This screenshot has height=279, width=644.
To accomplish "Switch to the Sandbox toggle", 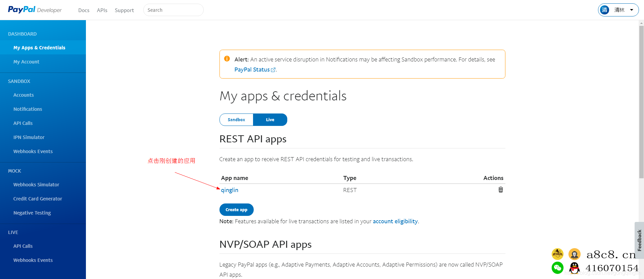I will (x=236, y=120).
